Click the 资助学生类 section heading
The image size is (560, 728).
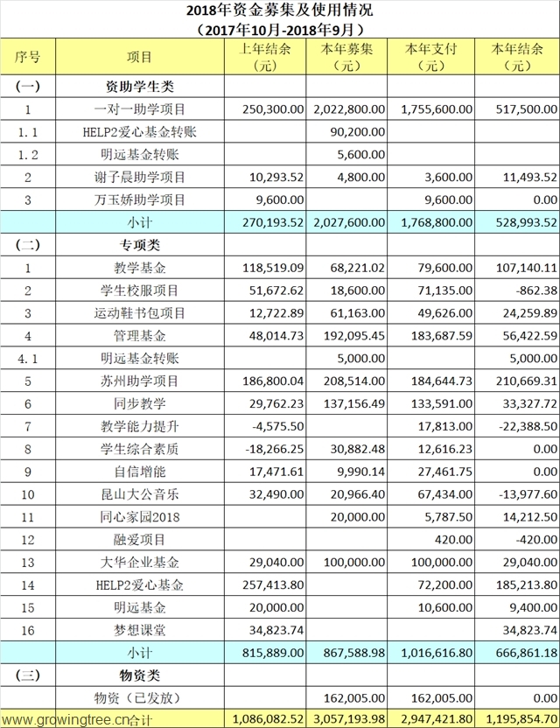point(139,87)
